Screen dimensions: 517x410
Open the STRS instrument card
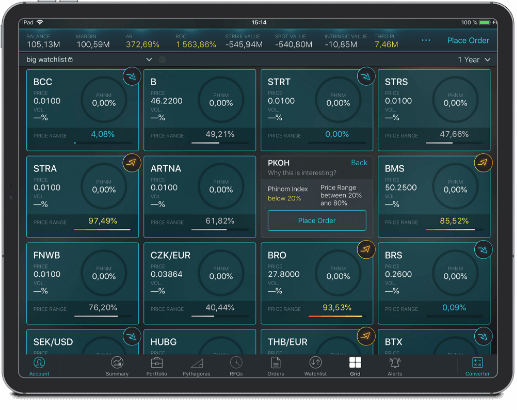click(x=434, y=110)
